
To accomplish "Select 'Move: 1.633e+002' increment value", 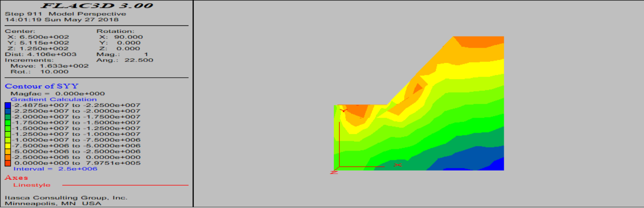I will 49,66.
